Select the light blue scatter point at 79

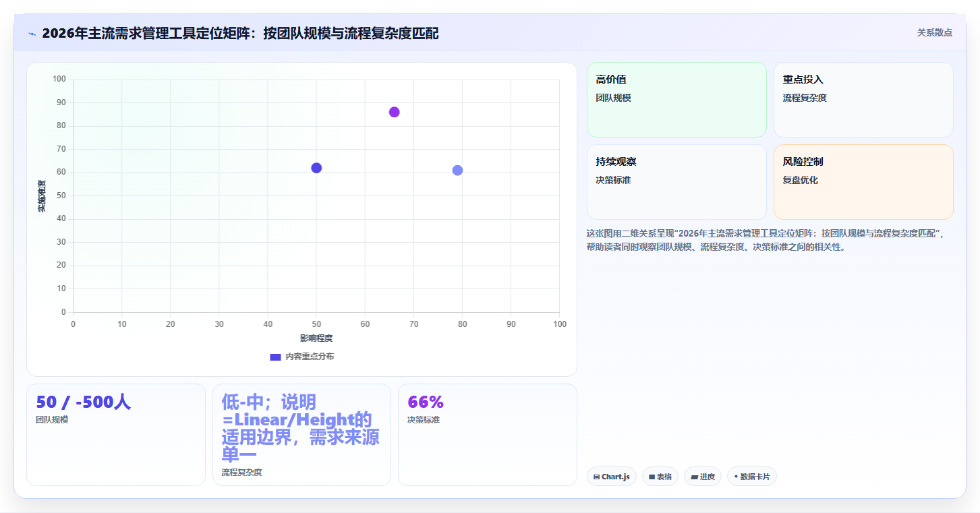457,170
